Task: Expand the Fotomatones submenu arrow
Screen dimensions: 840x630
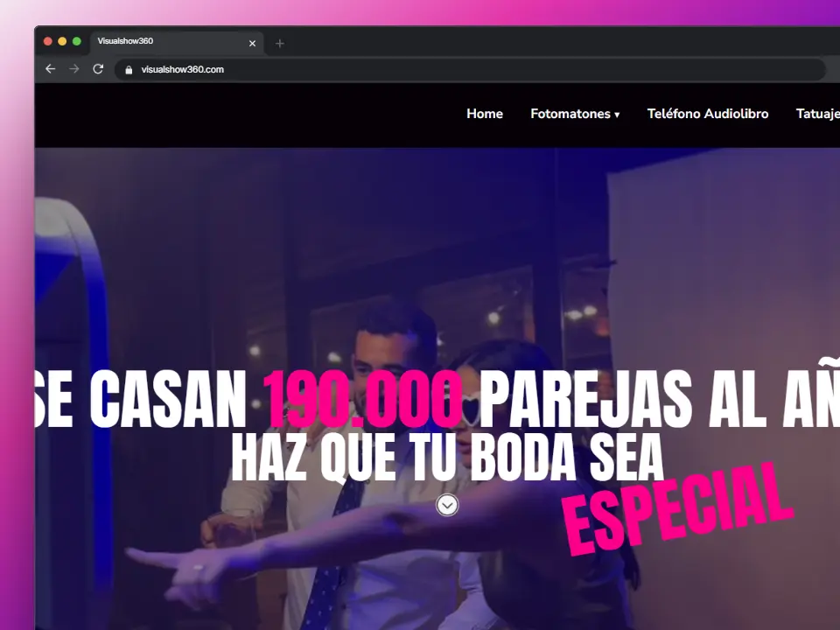Action: click(x=618, y=115)
